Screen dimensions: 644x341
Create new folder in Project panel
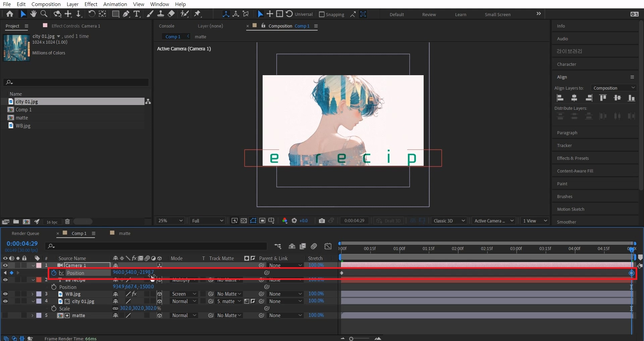click(16, 222)
